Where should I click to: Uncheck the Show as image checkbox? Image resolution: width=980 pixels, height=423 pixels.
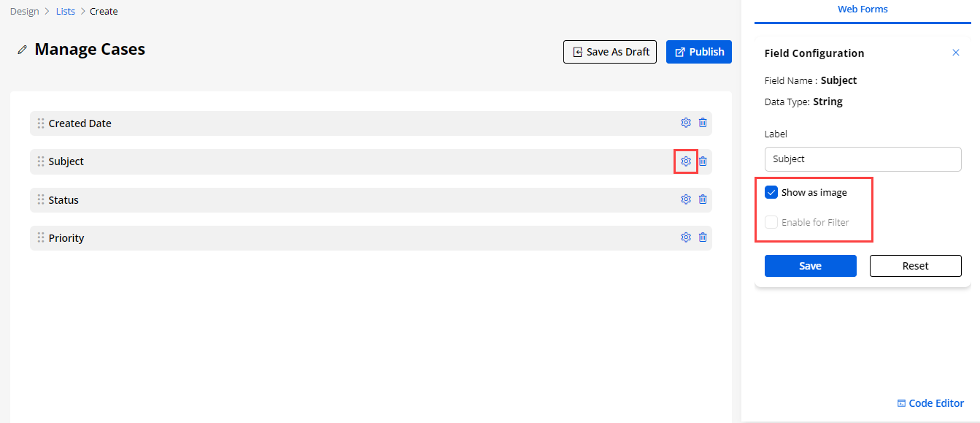coord(771,193)
